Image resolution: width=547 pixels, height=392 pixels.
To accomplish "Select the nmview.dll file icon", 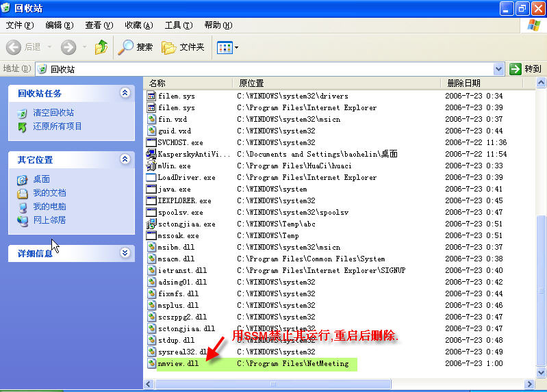I will [x=151, y=363].
